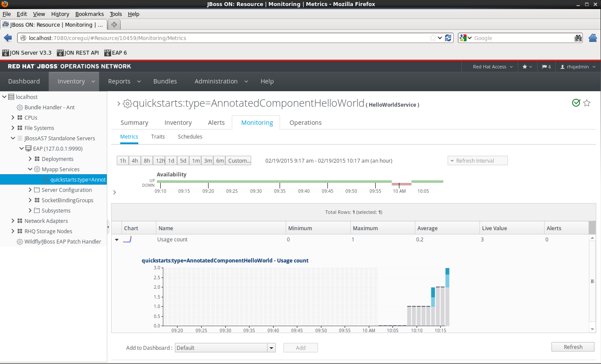The image size is (601, 364).
Task: Open the Operations tab
Action: (x=305, y=123)
